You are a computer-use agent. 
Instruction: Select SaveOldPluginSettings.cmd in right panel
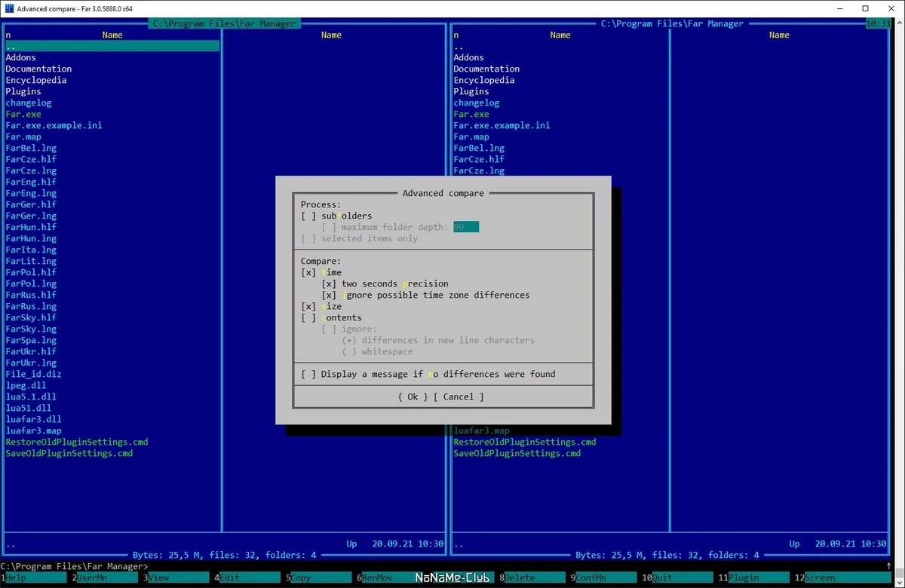click(517, 453)
